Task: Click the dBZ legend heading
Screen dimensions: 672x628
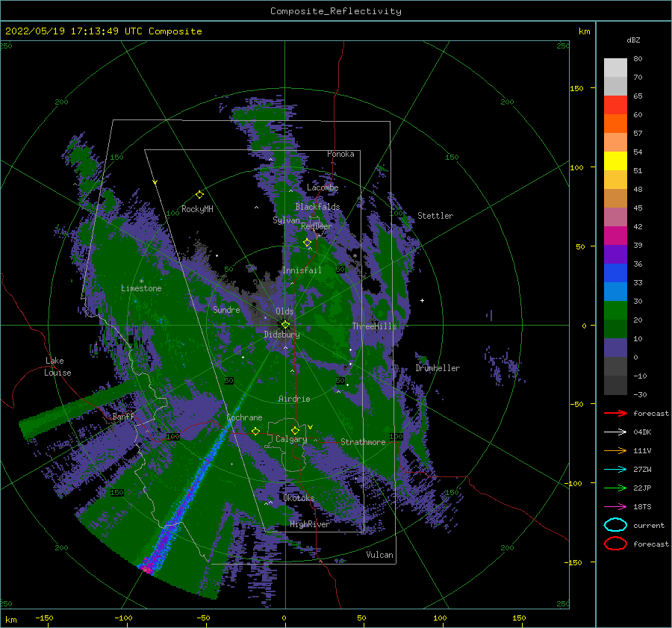Action: [x=633, y=40]
